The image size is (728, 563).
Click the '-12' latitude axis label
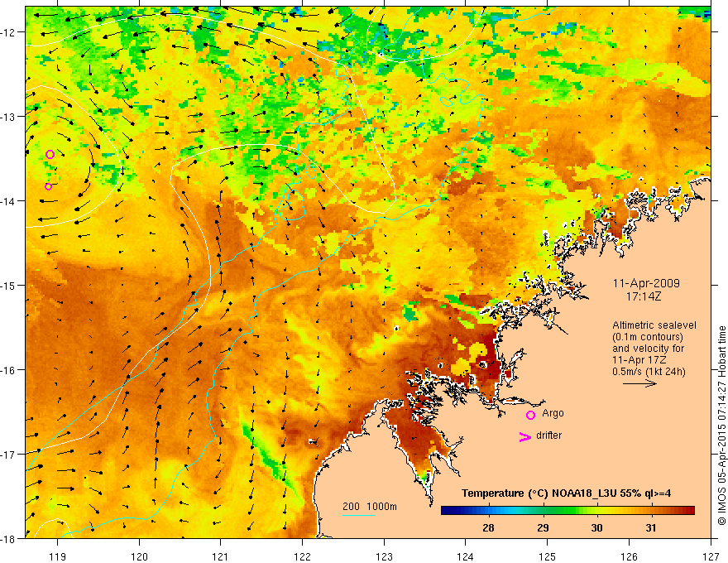click(8, 32)
